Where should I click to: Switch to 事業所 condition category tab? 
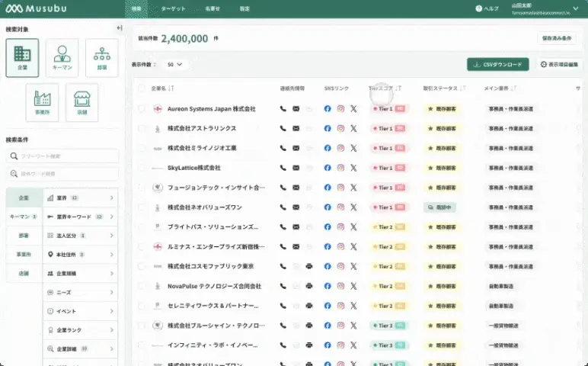click(x=24, y=255)
